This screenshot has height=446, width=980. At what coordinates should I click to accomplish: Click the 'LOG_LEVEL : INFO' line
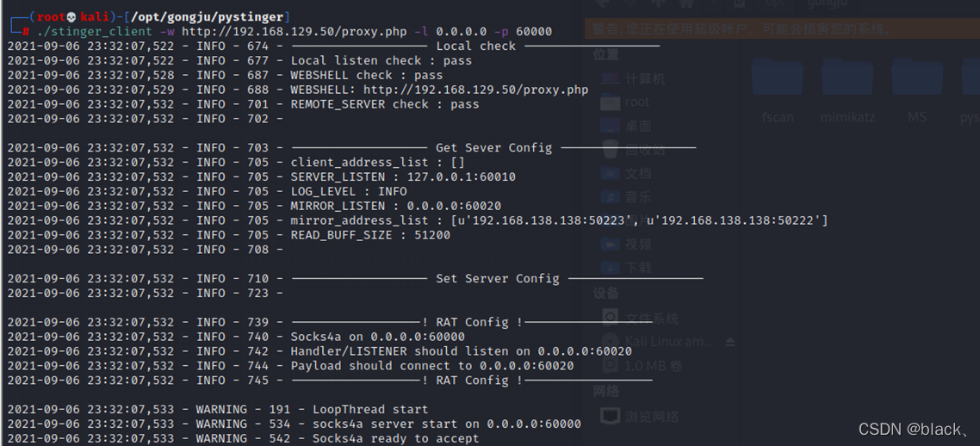coord(207,191)
